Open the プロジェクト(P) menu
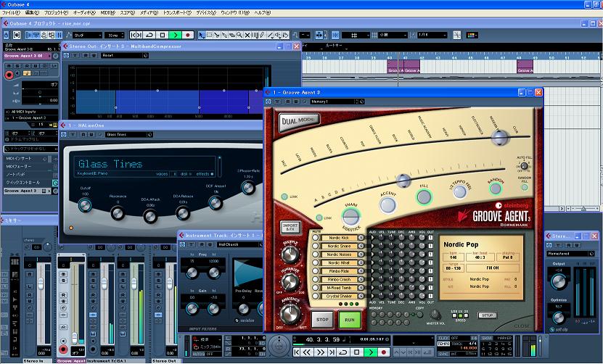603x364 pixels. point(56,12)
